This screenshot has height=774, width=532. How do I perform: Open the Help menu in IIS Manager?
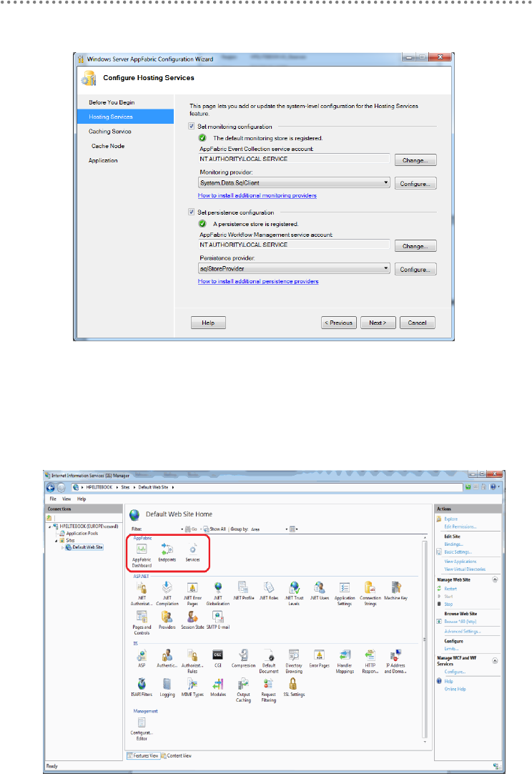tap(82, 499)
